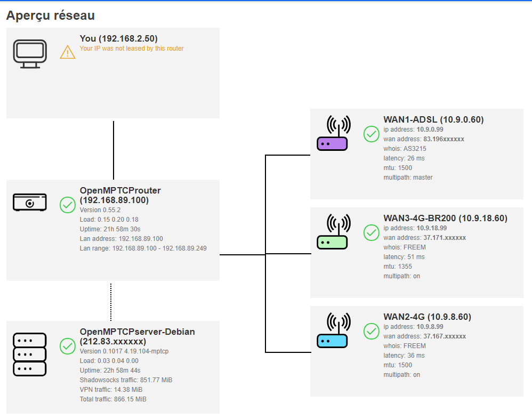Screen dimensions: 532x419
Task: Select the OpenMPTCProuter device icon
Action: click(x=29, y=202)
